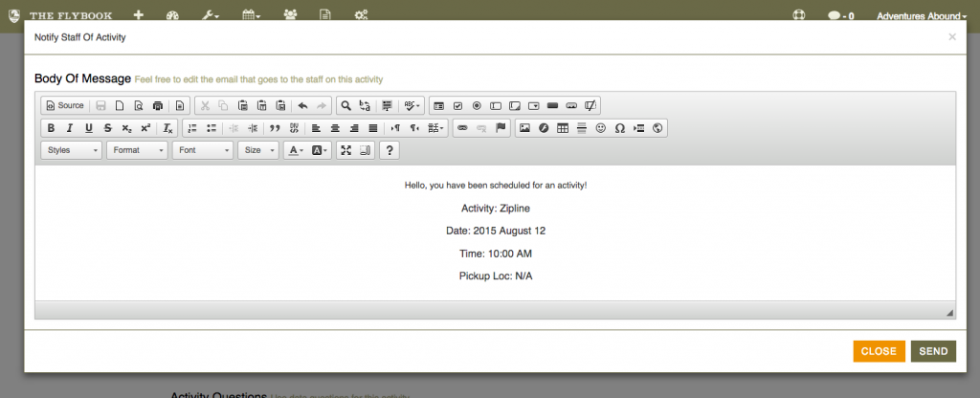The height and width of the screenshot is (398, 980).
Task: Click the Select All icon
Action: pos(387,105)
